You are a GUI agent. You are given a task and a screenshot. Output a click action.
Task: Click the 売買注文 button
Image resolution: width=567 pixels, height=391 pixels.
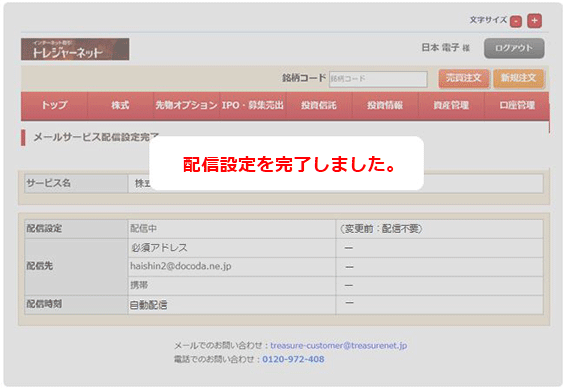point(464,78)
